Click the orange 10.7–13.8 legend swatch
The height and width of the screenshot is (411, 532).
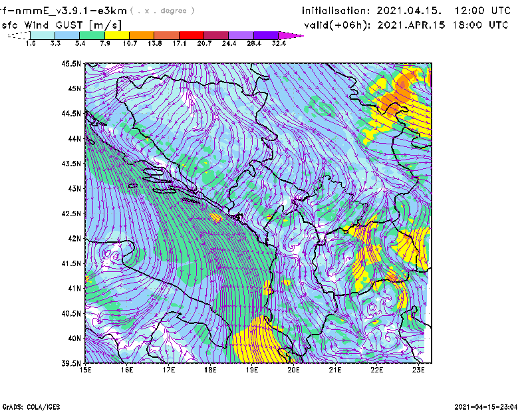coord(142,35)
